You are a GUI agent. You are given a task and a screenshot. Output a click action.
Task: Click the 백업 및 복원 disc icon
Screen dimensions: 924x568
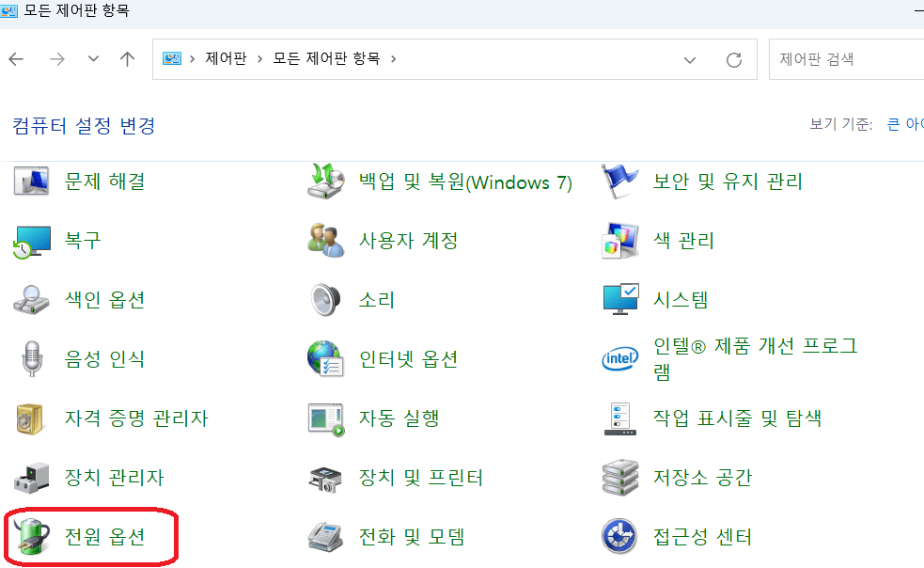[x=326, y=181]
